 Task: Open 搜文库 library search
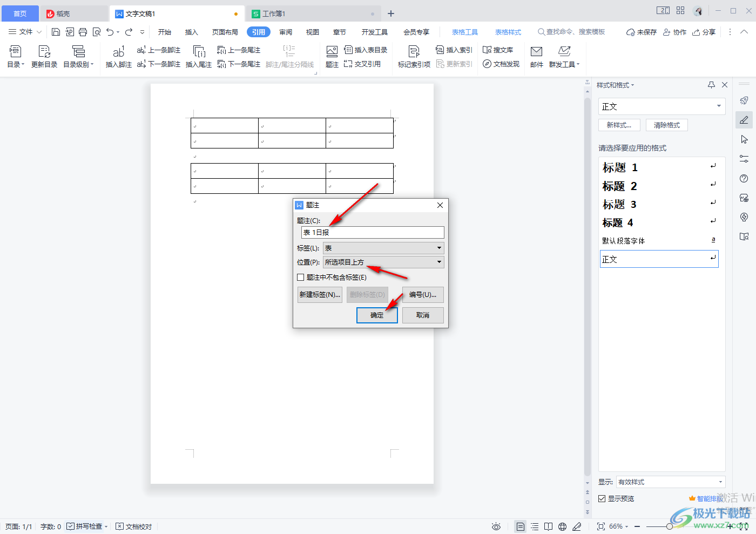pos(498,50)
